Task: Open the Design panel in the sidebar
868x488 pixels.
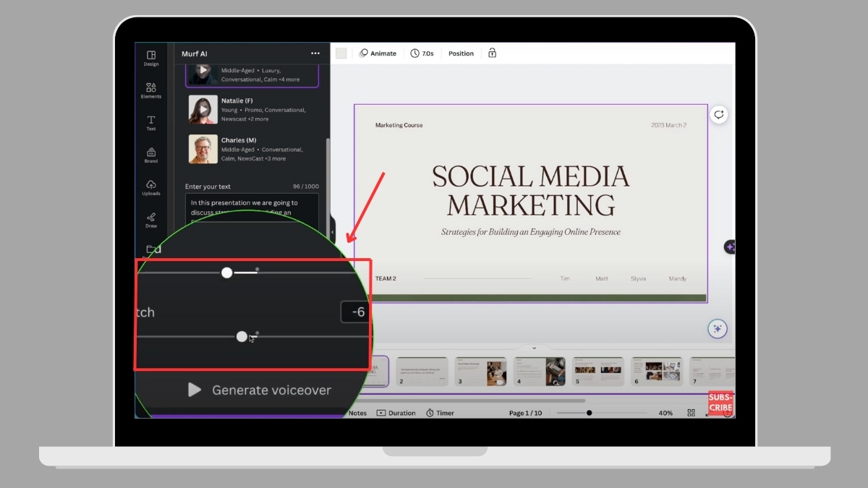Action: point(151,58)
